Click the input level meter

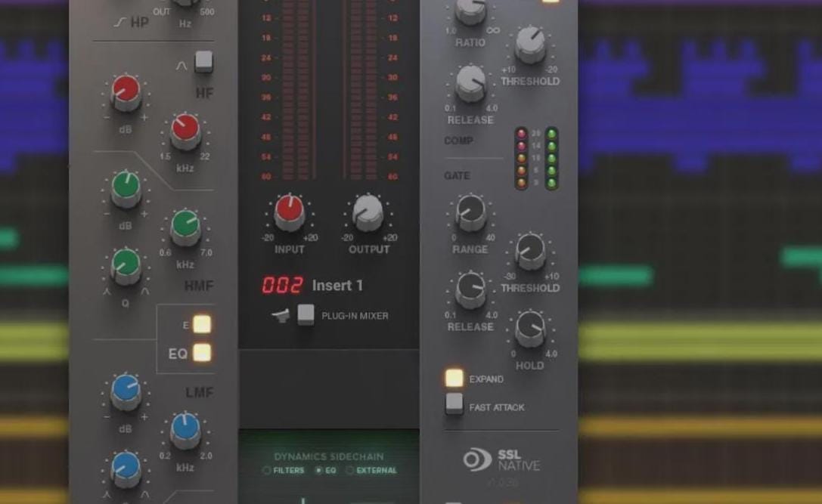[x=298, y=89]
